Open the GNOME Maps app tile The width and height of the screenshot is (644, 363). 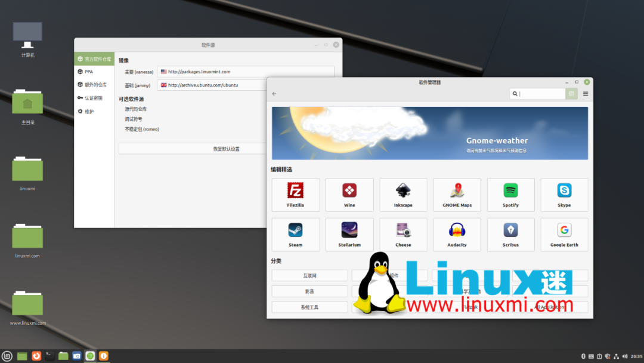(x=457, y=195)
